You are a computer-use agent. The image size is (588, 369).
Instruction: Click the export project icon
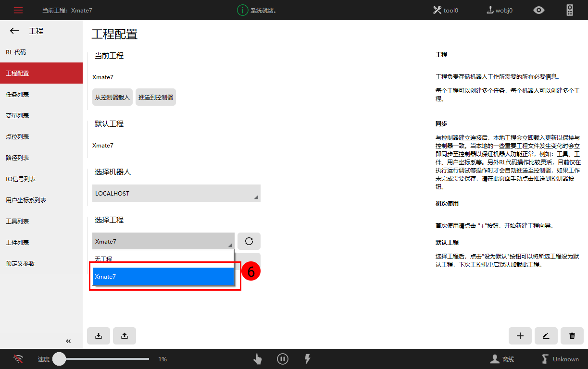coord(125,336)
